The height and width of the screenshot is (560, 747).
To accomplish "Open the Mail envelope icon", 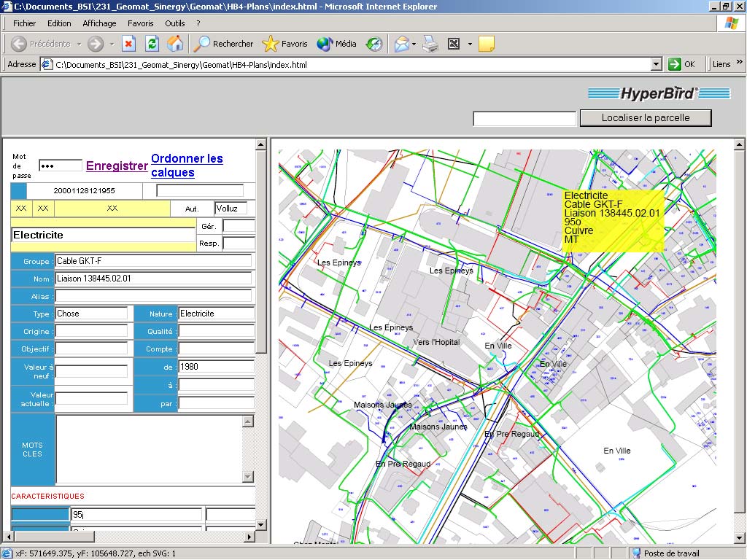I will click(x=402, y=44).
